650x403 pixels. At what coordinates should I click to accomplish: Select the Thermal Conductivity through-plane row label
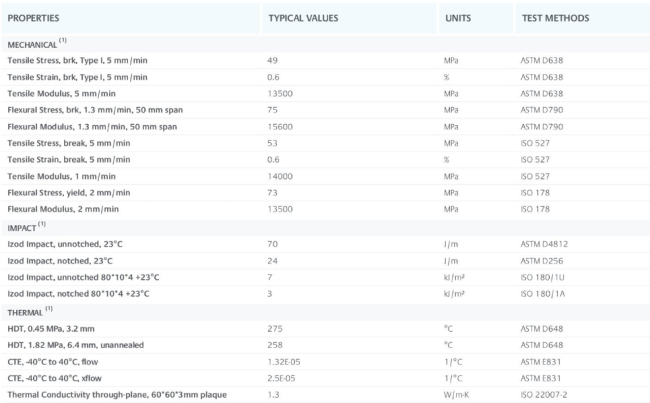[x=116, y=394]
